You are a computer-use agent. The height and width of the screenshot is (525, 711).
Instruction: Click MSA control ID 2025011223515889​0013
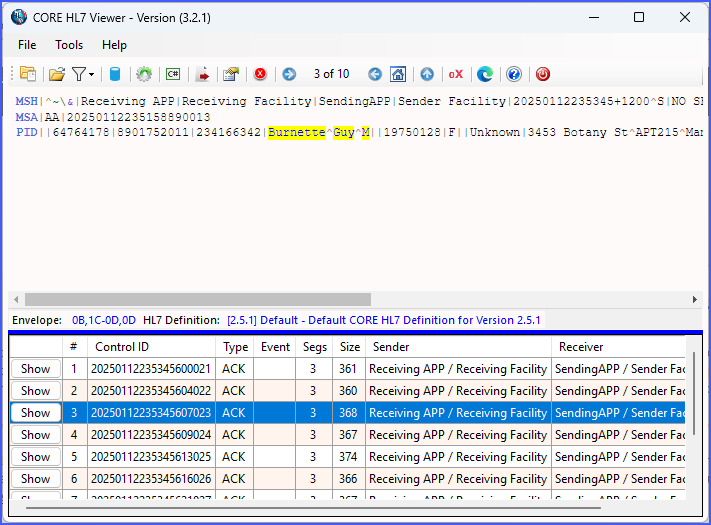(138, 117)
